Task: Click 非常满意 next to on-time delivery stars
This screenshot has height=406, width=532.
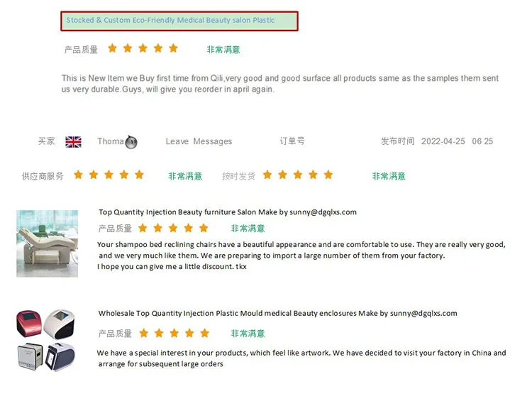Action: [389, 176]
